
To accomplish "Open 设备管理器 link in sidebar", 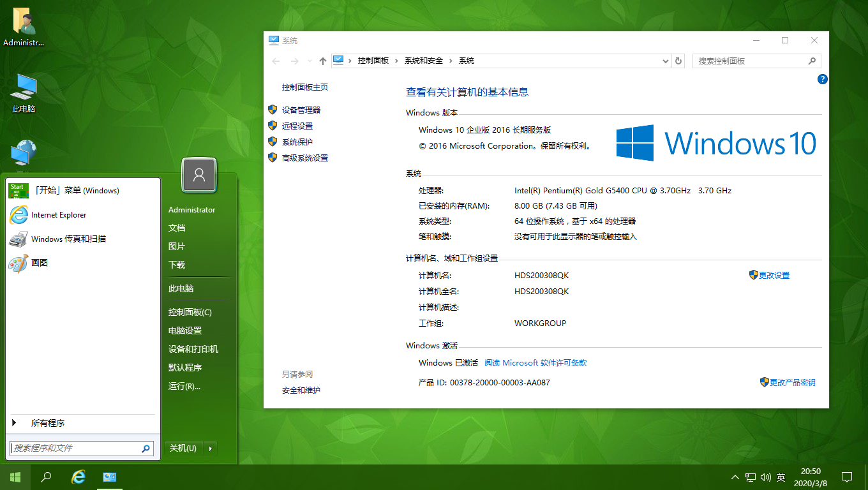I will tap(301, 110).
